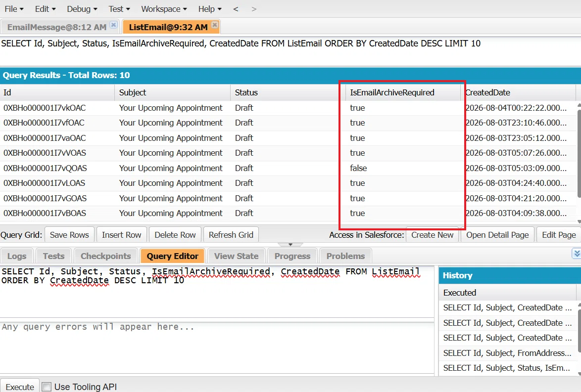Switch to the Progress tab
581x392 pixels.
point(292,256)
